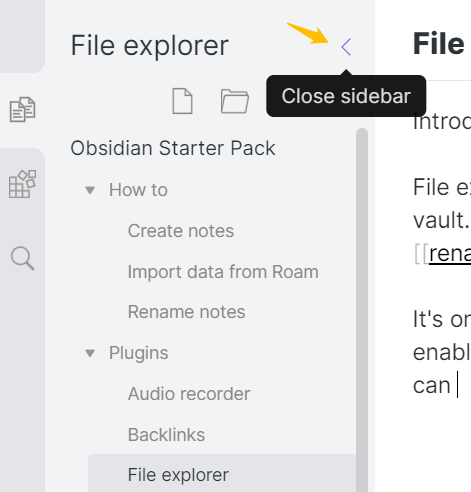Open the blocks and grid ribbon icon
This screenshot has height=492, width=471.
pos(22,184)
